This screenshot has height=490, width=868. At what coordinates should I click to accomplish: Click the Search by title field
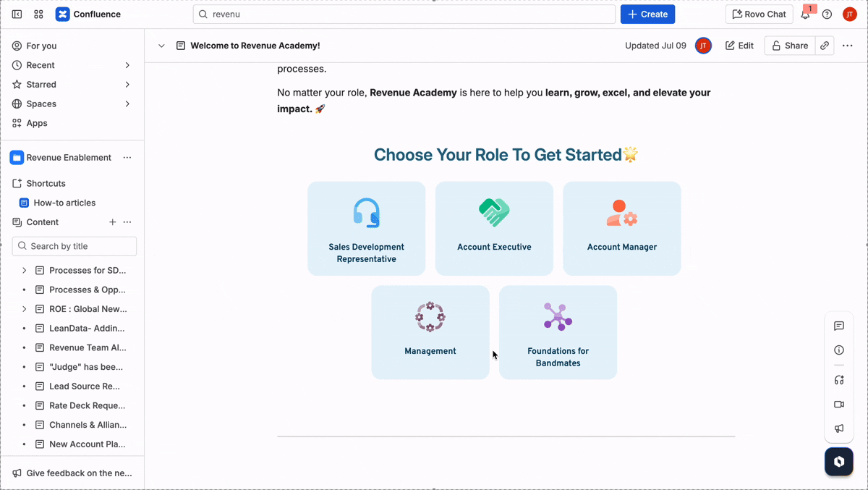tap(75, 246)
